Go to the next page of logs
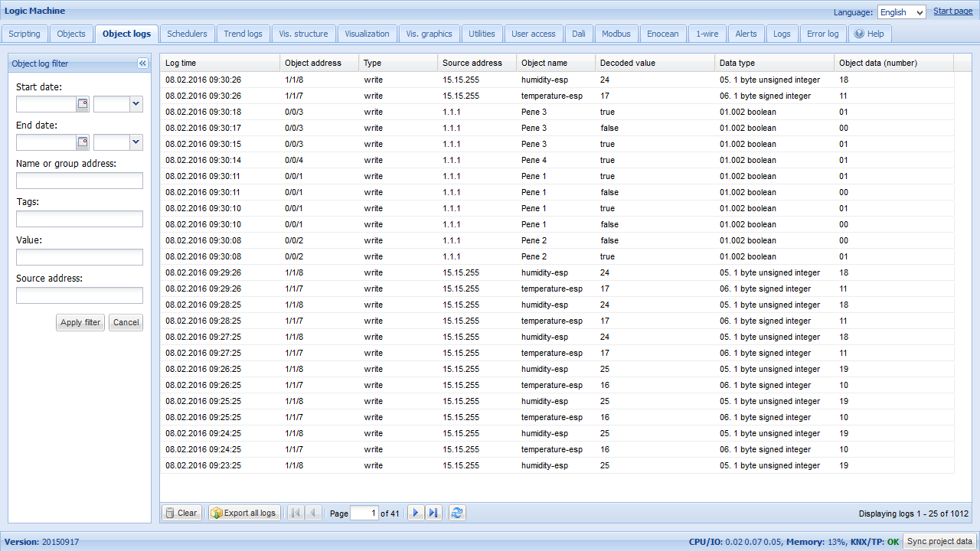 416,513
